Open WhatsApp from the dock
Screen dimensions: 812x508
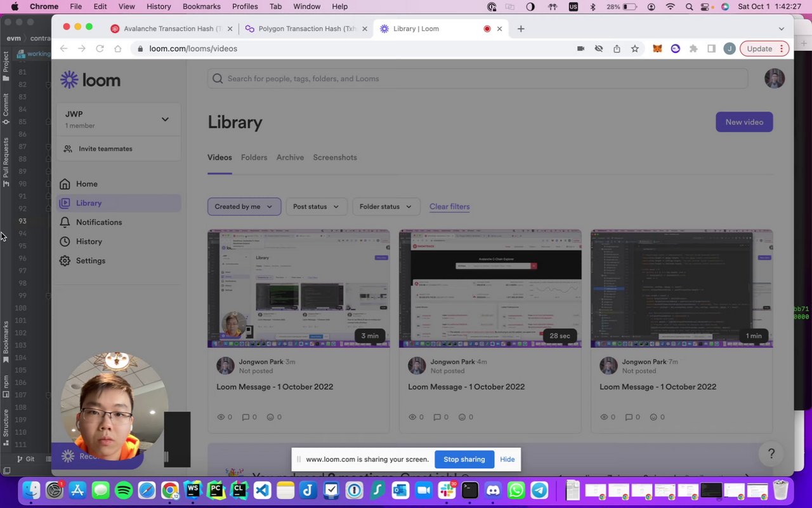point(516,490)
